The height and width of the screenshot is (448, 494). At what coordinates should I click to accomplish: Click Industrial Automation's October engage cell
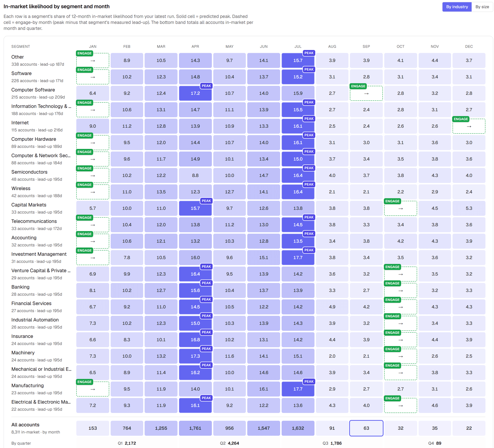click(400, 323)
